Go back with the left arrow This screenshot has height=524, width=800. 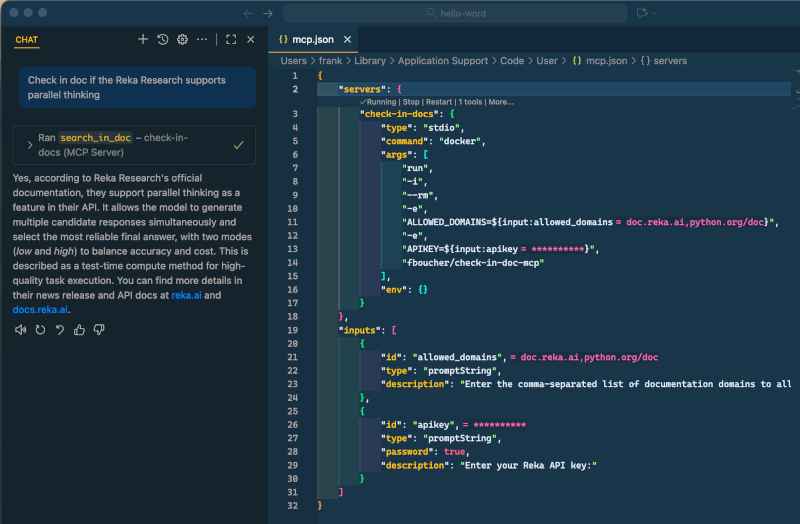pyautogui.click(x=248, y=13)
